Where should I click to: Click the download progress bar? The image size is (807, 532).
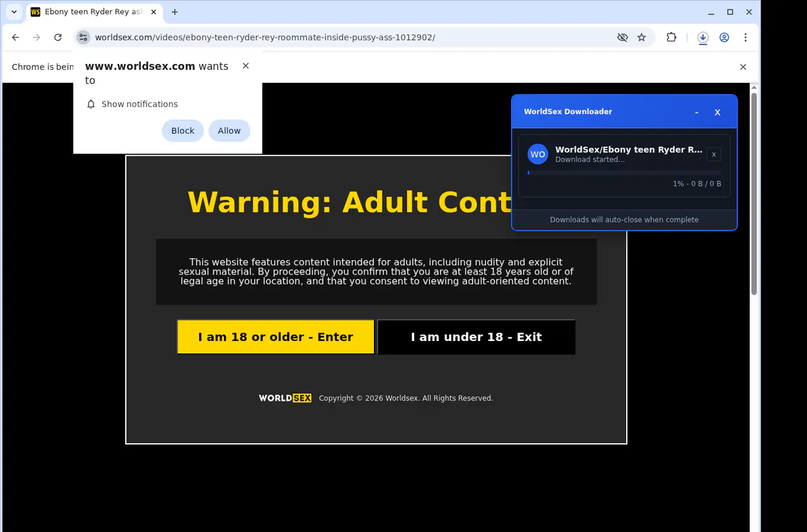(x=624, y=173)
